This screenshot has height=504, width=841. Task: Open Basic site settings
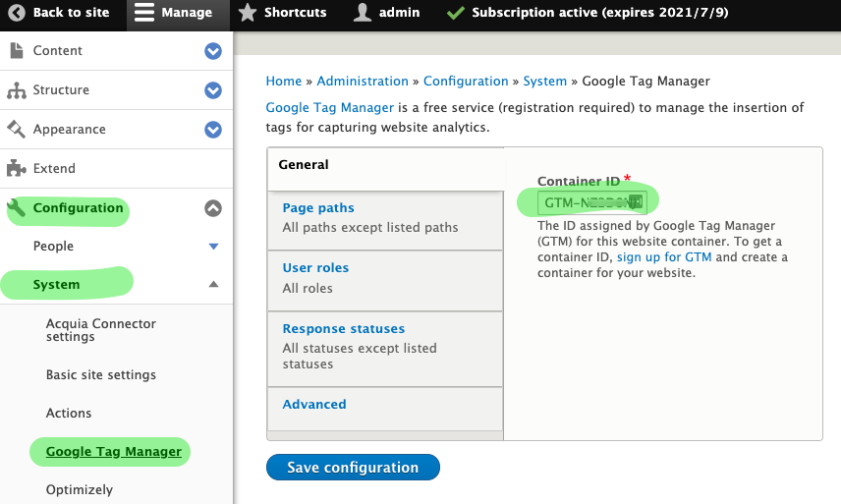(x=101, y=374)
